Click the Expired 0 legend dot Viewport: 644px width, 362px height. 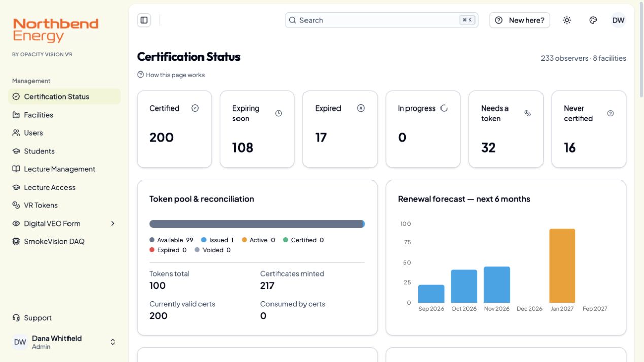tap(152, 250)
